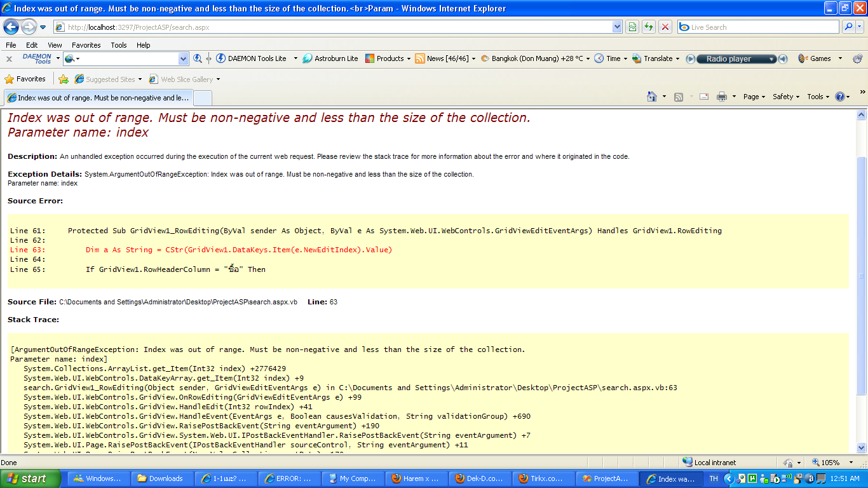Open the Safety command menu
This screenshot has height=488, width=868.
click(x=786, y=97)
